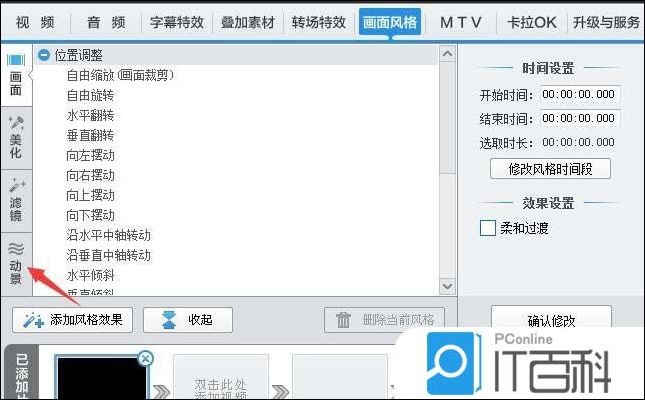
Task: Open the 视频 tab
Action: pos(35,22)
